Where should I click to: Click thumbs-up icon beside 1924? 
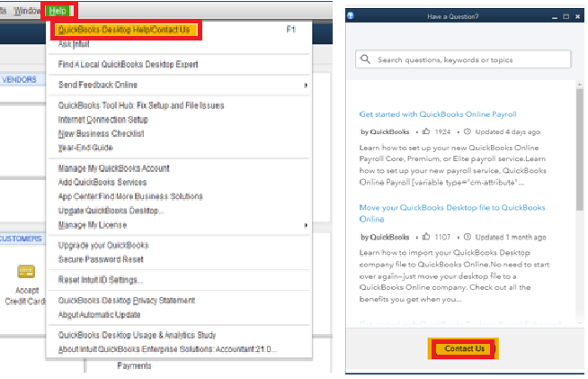coord(425,131)
